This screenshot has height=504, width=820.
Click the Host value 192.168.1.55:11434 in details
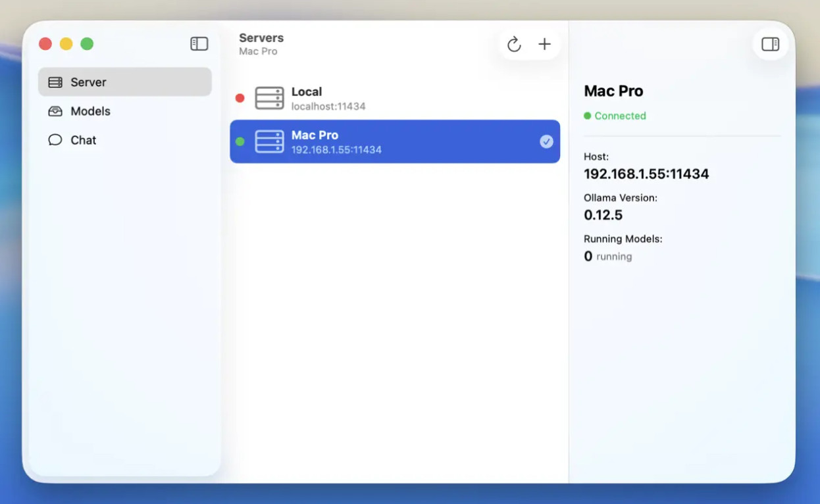[x=646, y=174]
